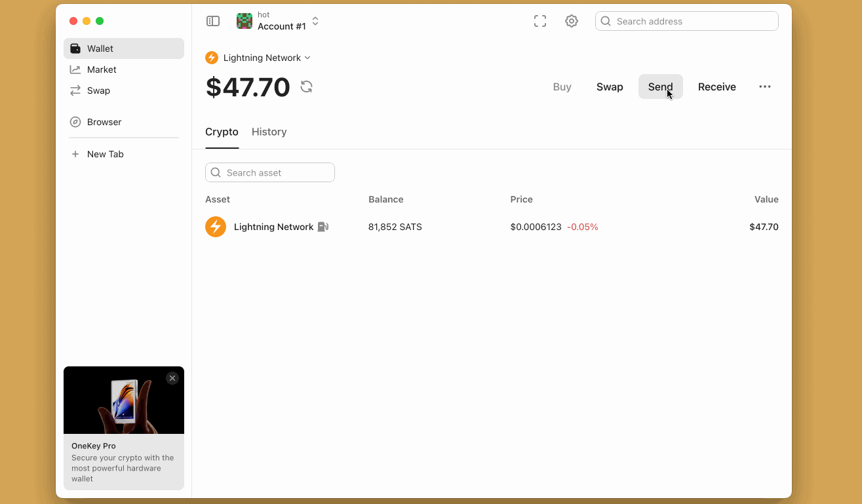This screenshot has height=504, width=862.
Task: Toggle the sidebar panel icon
Action: 213,21
